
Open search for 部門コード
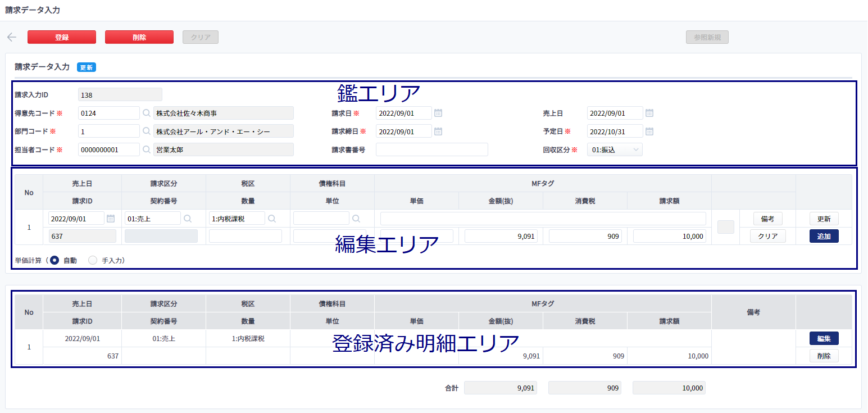click(x=147, y=131)
